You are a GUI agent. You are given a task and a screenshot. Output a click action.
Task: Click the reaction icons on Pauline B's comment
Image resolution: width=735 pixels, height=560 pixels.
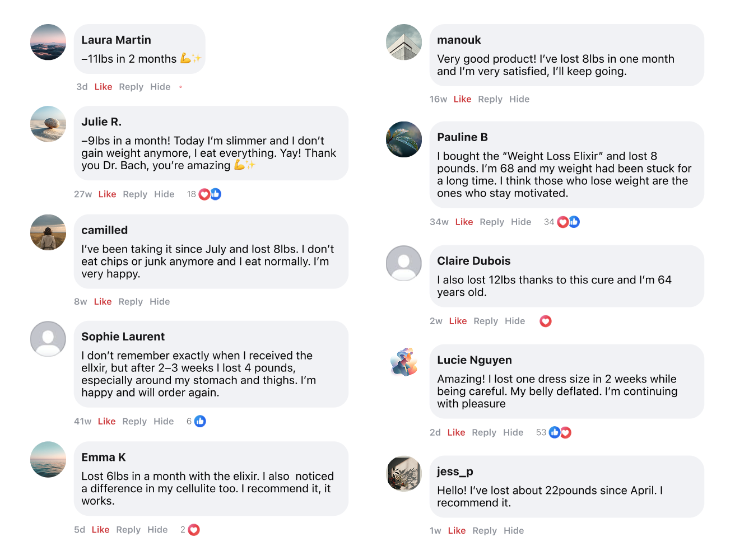point(569,222)
